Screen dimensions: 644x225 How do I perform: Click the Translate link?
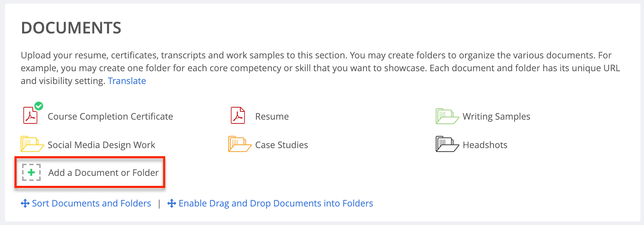pos(127,81)
